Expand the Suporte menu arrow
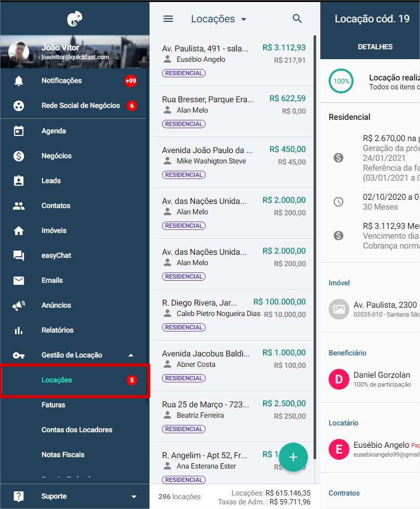This screenshot has height=509, width=420. point(133,497)
